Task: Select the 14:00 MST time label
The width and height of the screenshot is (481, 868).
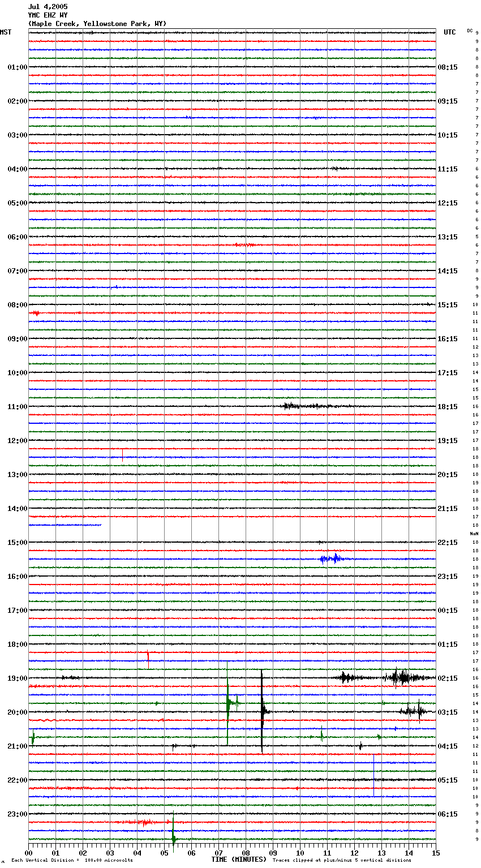Action: pyautogui.click(x=18, y=509)
